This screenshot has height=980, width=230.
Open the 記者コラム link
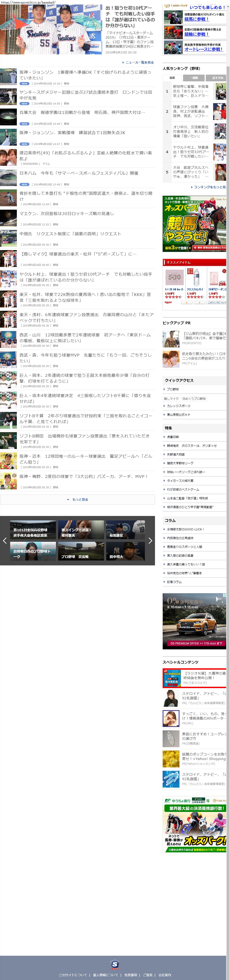(175, 582)
